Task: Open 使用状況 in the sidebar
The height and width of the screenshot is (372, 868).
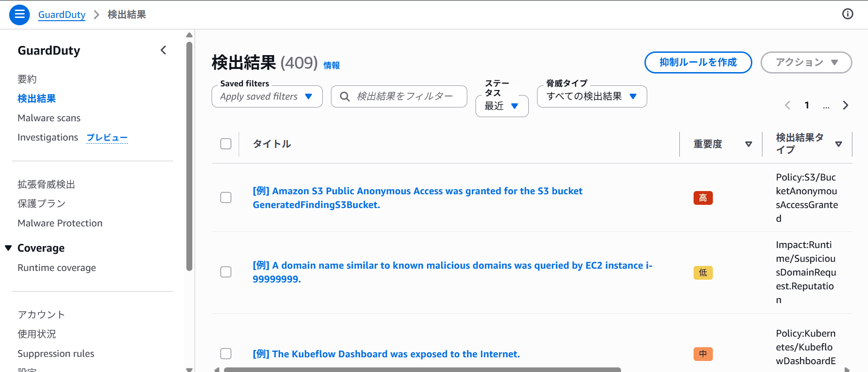Action: point(37,334)
